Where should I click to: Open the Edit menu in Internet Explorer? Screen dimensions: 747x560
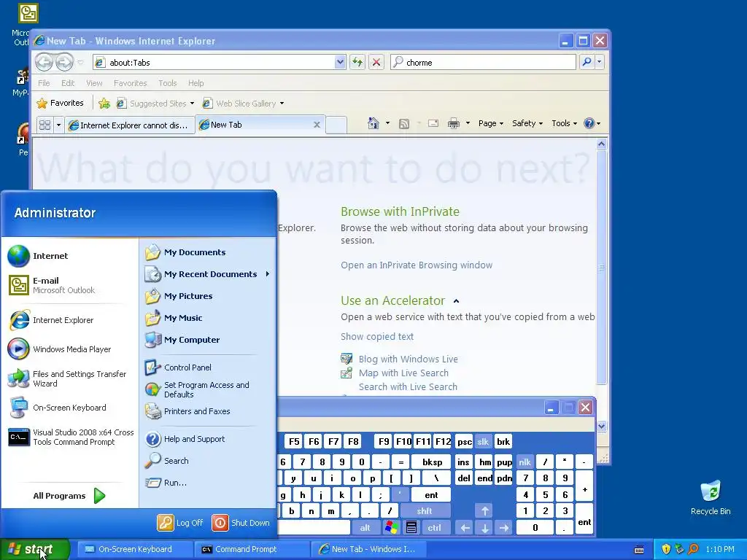click(x=68, y=83)
